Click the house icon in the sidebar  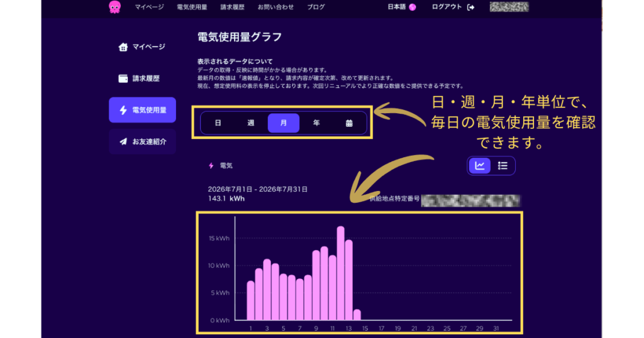pyautogui.click(x=123, y=46)
